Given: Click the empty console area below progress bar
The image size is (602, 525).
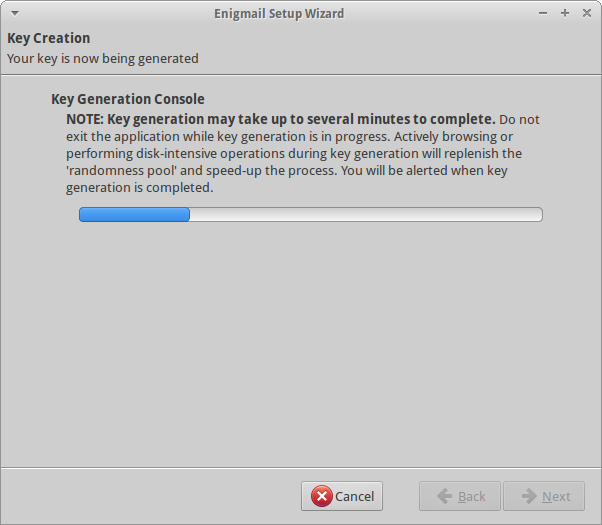Looking at the screenshot, I should pyautogui.click(x=301, y=342).
